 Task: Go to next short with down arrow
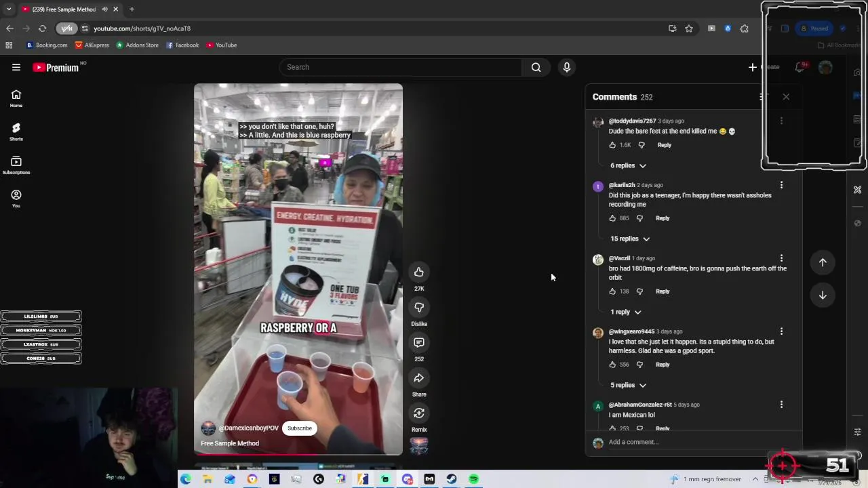(823, 295)
